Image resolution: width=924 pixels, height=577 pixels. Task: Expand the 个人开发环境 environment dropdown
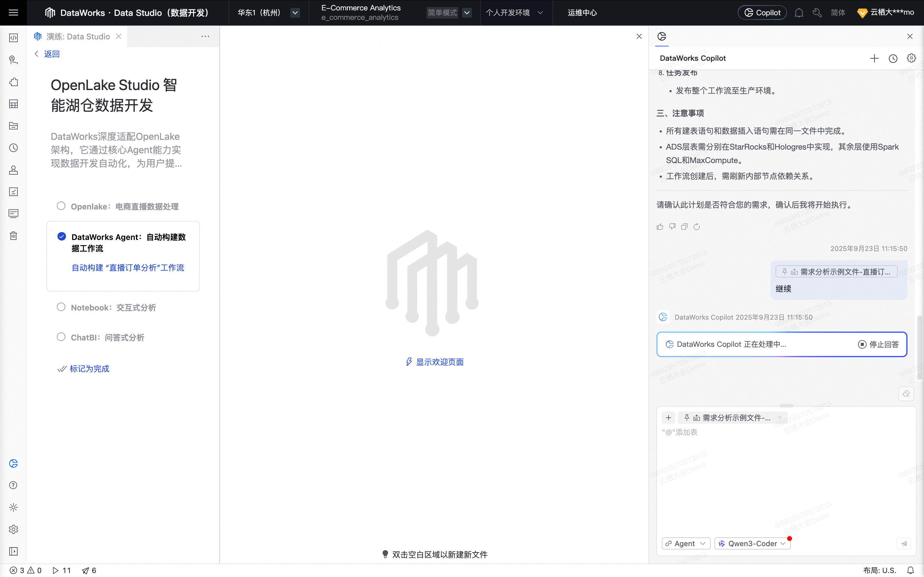pyautogui.click(x=514, y=13)
